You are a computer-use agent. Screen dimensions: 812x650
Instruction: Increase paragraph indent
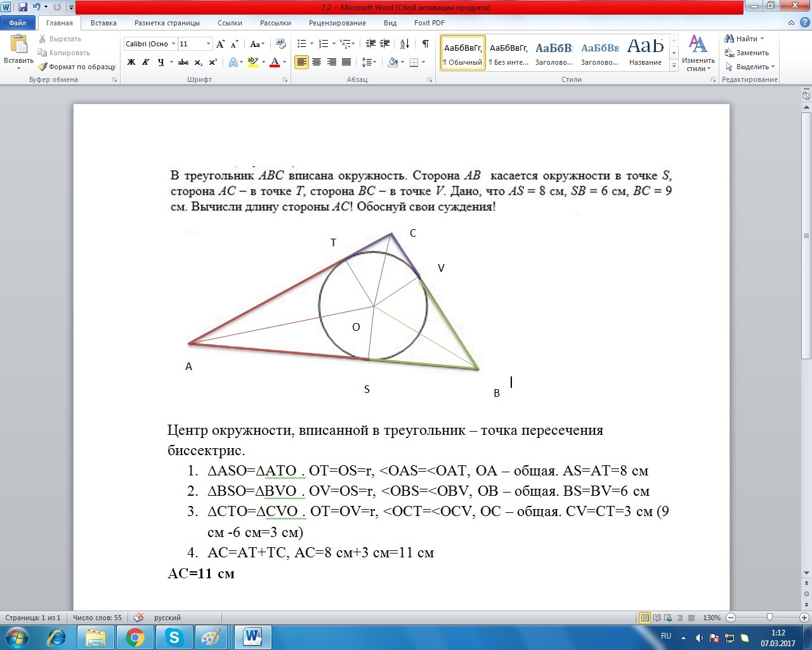click(x=385, y=44)
